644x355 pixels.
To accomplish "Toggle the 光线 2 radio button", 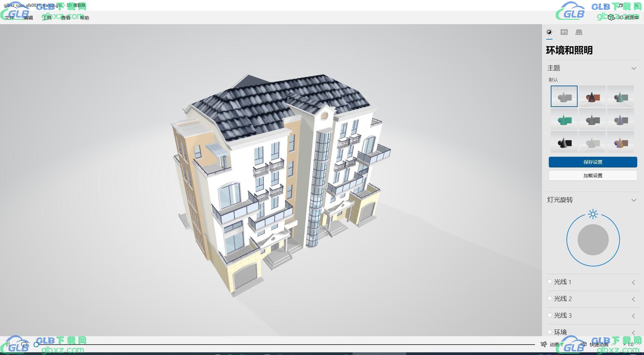I will tap(549, 298).
